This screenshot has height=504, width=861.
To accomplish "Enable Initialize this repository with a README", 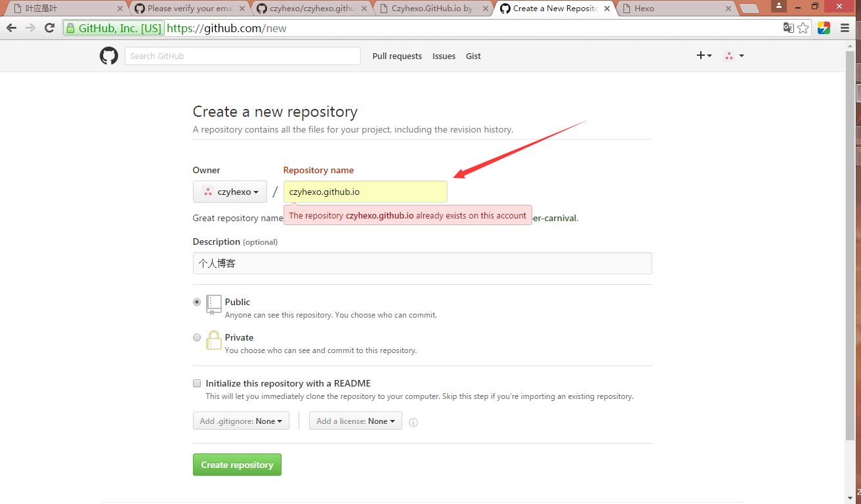I will point(197,383).
